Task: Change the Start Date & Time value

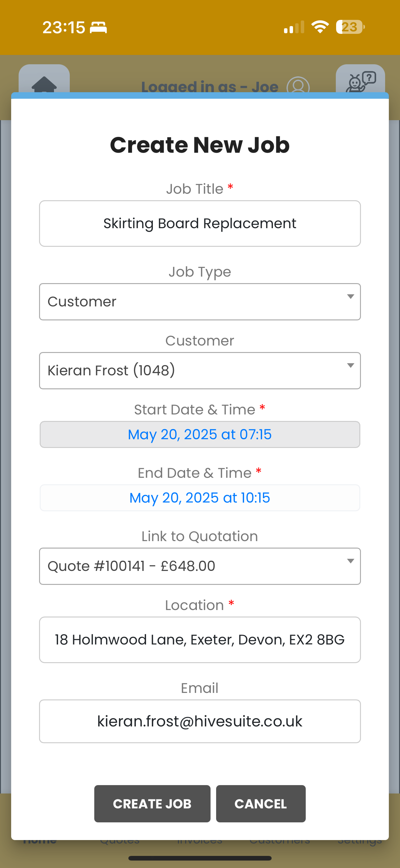Action: 200,434
